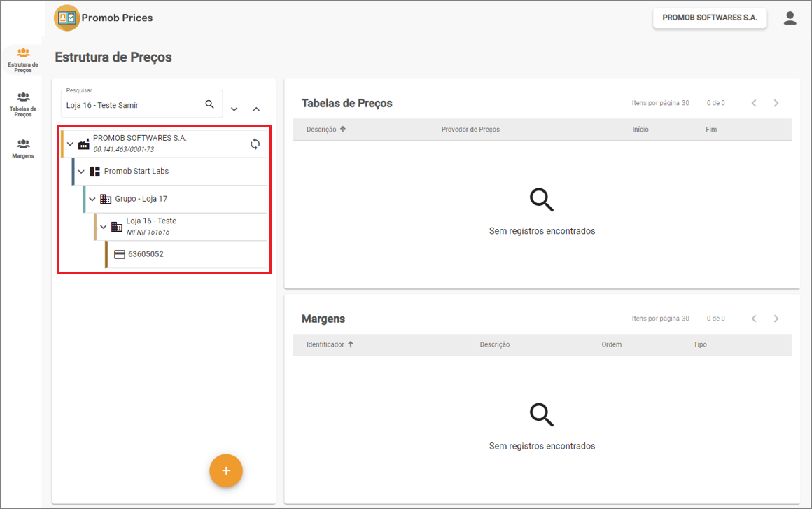Go to next page in Margens
This screenshot has width=812, height=509.
click(776, 319)
